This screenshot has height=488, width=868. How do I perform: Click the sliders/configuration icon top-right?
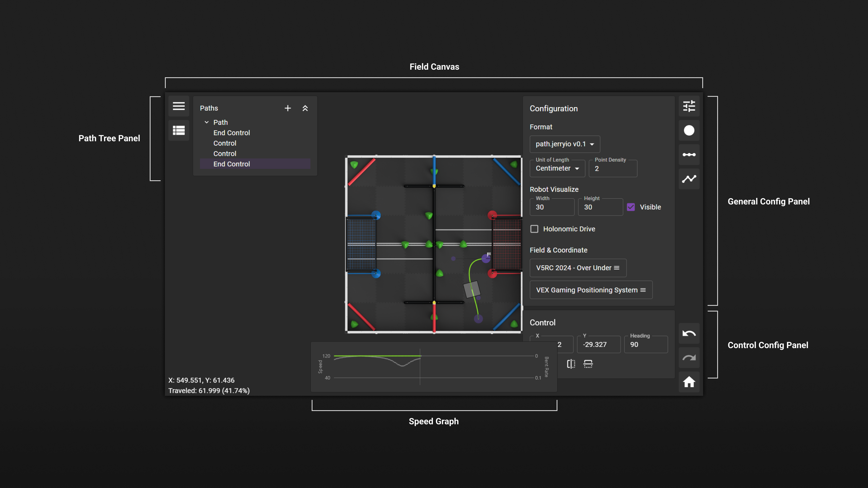(689, 106)
